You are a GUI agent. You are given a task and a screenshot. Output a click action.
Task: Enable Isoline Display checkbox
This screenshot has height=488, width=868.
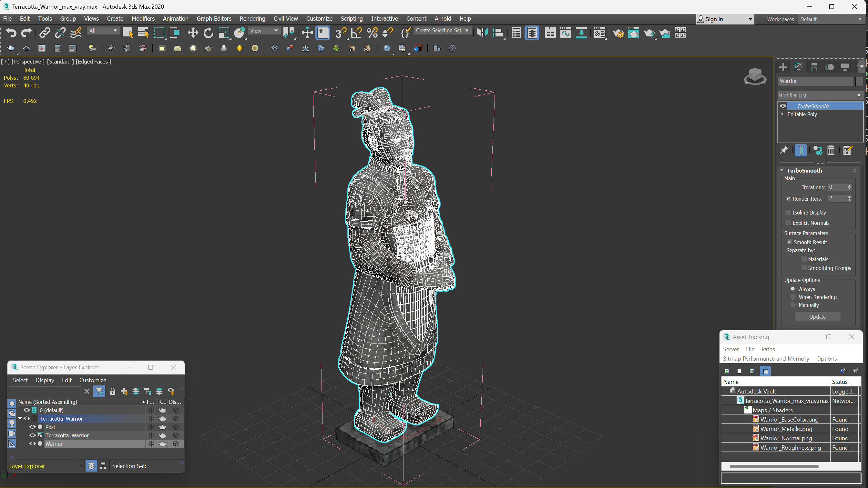click(x=789, y=213)
